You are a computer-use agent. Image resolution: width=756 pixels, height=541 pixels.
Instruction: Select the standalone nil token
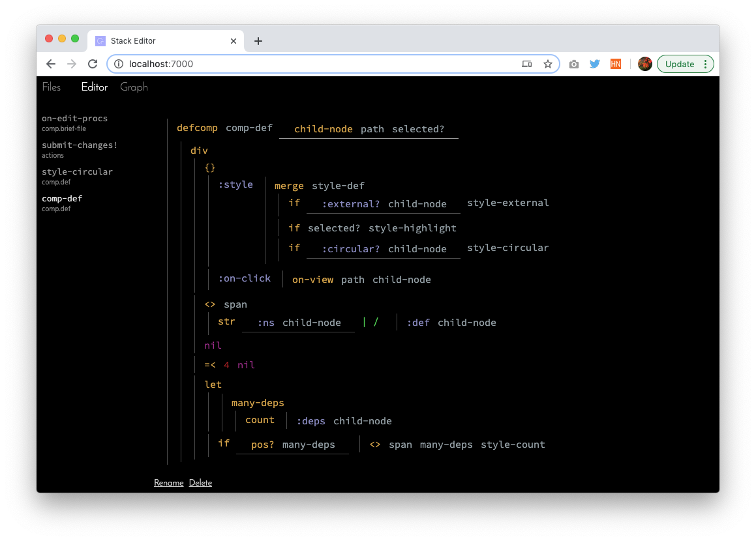pyautogui.click(x=213, y=345)
